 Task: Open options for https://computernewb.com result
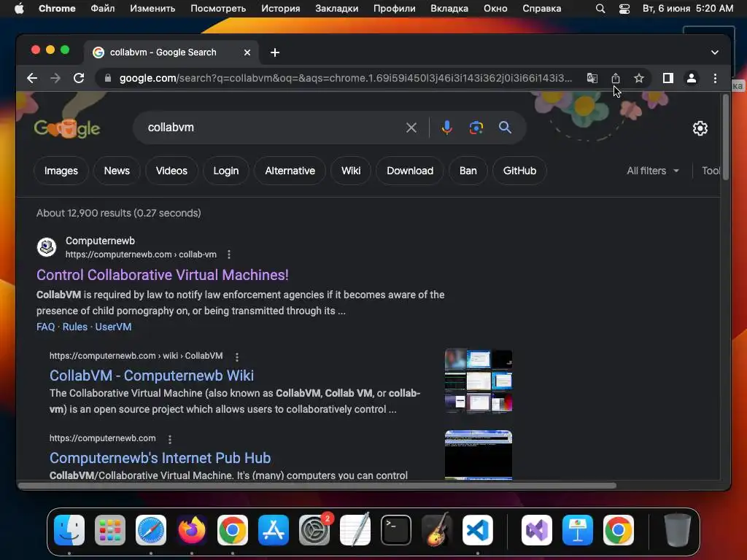tap(169, 439)
